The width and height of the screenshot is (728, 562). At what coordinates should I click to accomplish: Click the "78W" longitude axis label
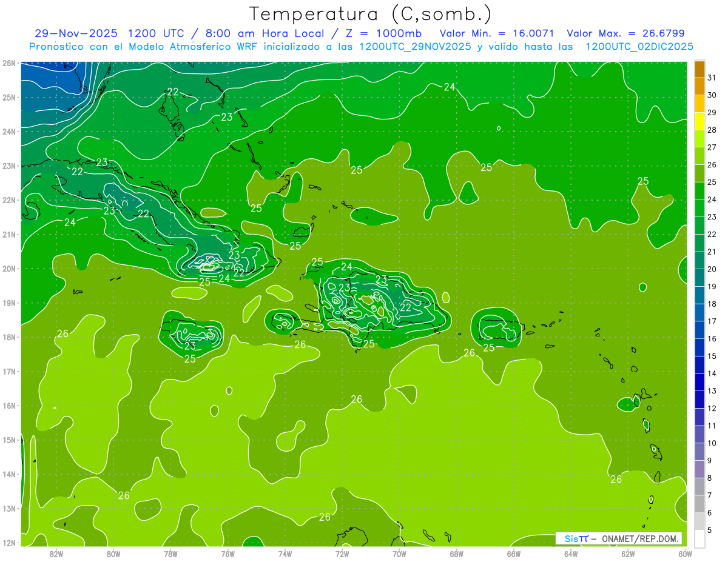[170, 553]
